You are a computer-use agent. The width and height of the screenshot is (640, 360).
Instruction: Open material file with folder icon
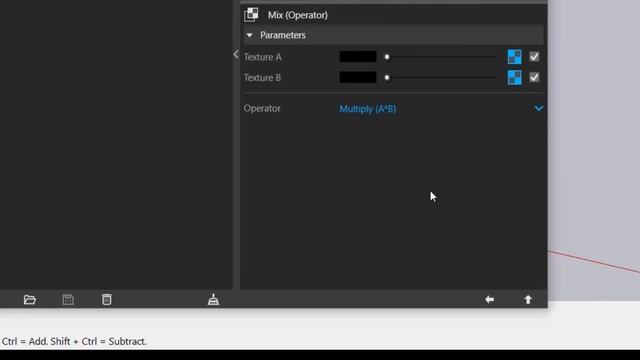(x=30, y=300)
